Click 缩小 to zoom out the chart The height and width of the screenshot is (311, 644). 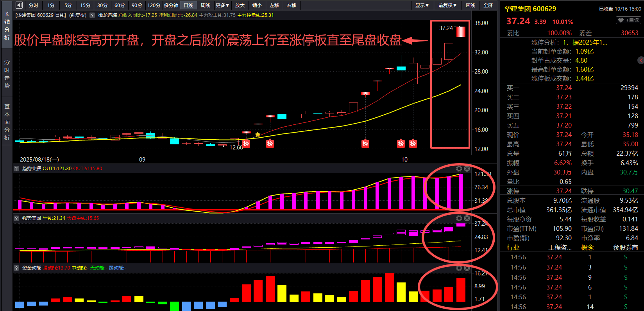(x=257, y=5)
